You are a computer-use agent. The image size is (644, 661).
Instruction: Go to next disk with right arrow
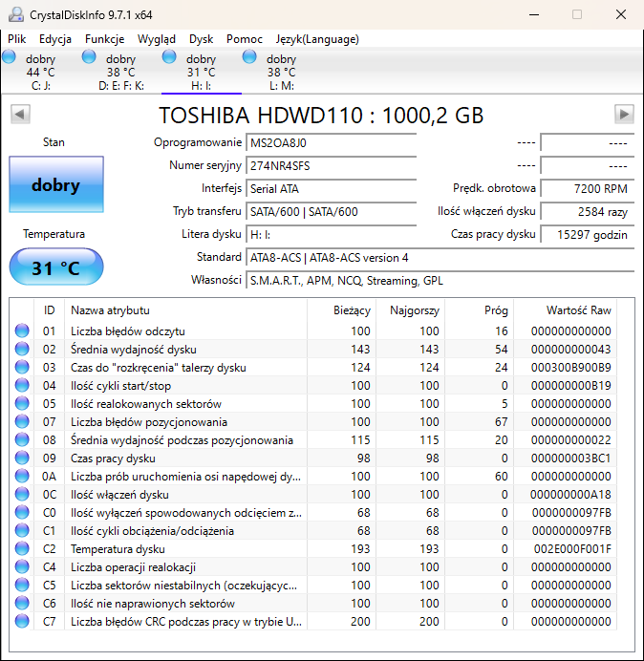point(624,115)
